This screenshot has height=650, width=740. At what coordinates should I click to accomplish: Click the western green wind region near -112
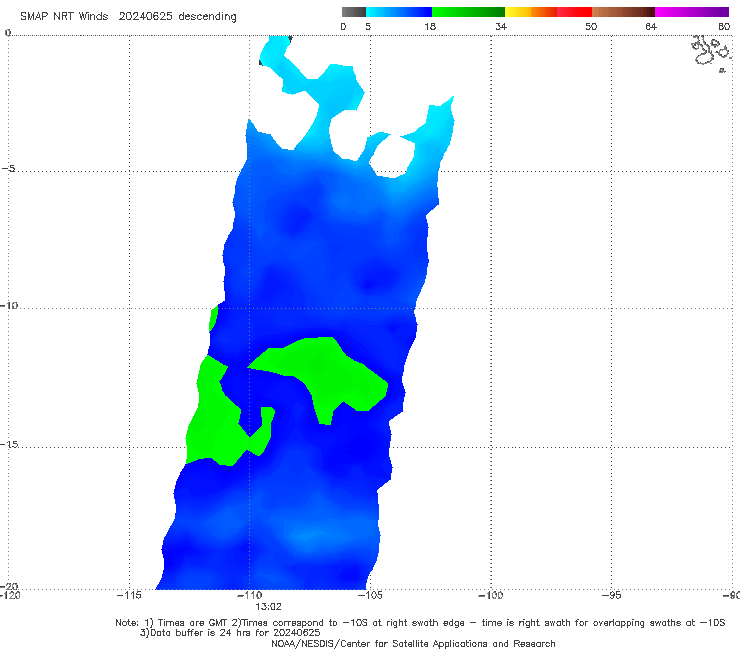pyautogui.click(x=212, y=425)
